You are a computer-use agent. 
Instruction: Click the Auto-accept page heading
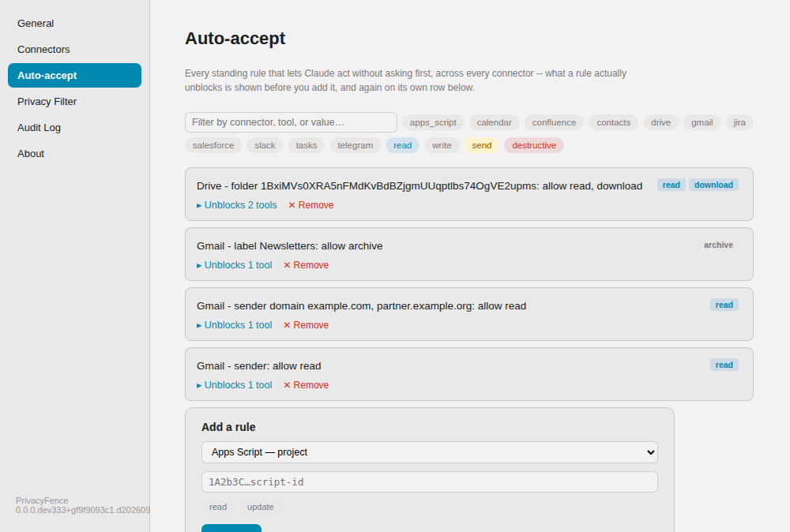click(235, 38)
